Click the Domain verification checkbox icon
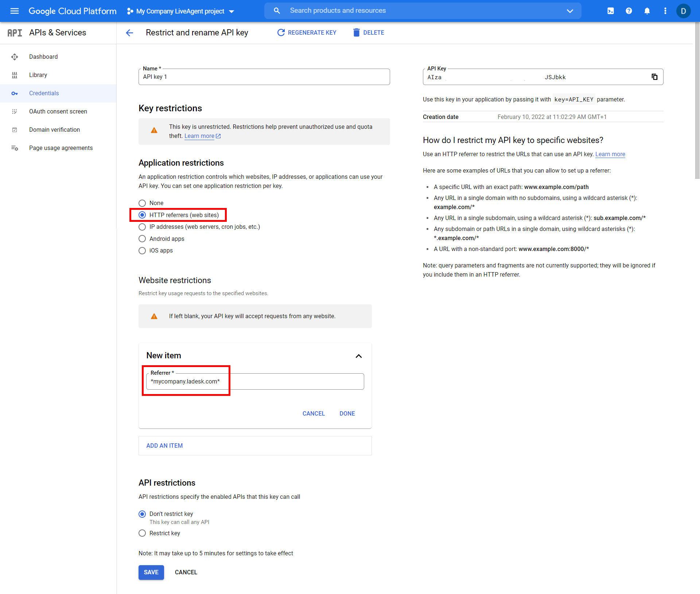Image resolution: width=700 pixels, height=594 pixels. [15, 130]
